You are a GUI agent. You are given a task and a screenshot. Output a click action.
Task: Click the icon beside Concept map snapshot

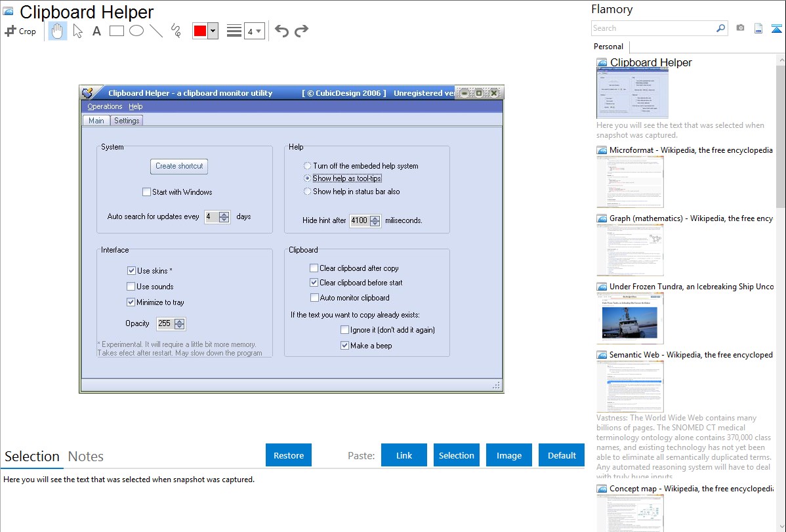click(x=602, y=489)
